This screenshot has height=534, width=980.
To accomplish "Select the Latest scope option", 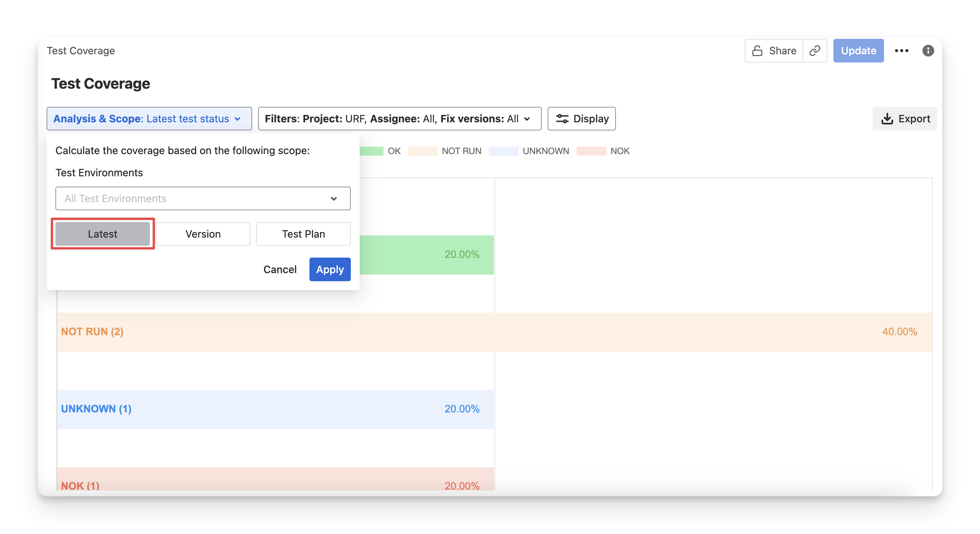I will click(x=103, y=234).
